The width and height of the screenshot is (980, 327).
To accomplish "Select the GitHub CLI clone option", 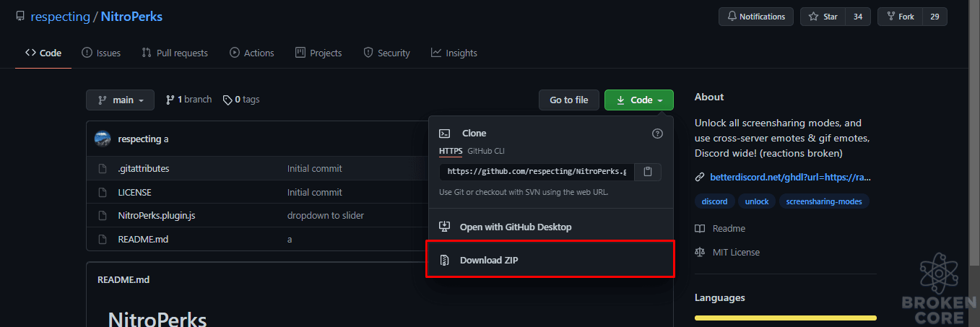I will tap(486, 151).
